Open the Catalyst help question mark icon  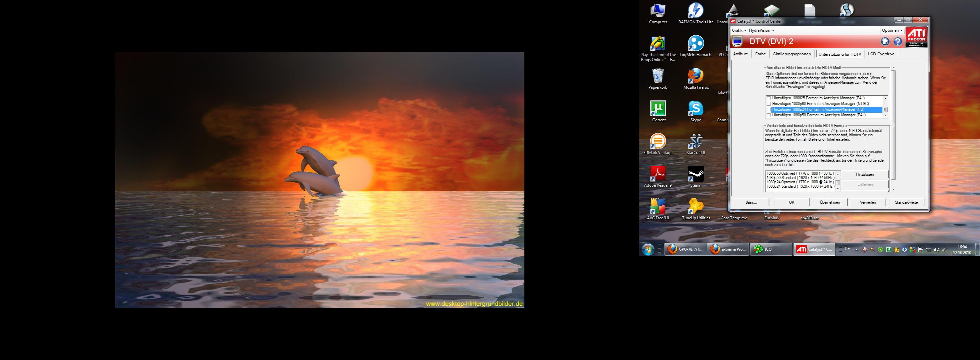[897, 42]
